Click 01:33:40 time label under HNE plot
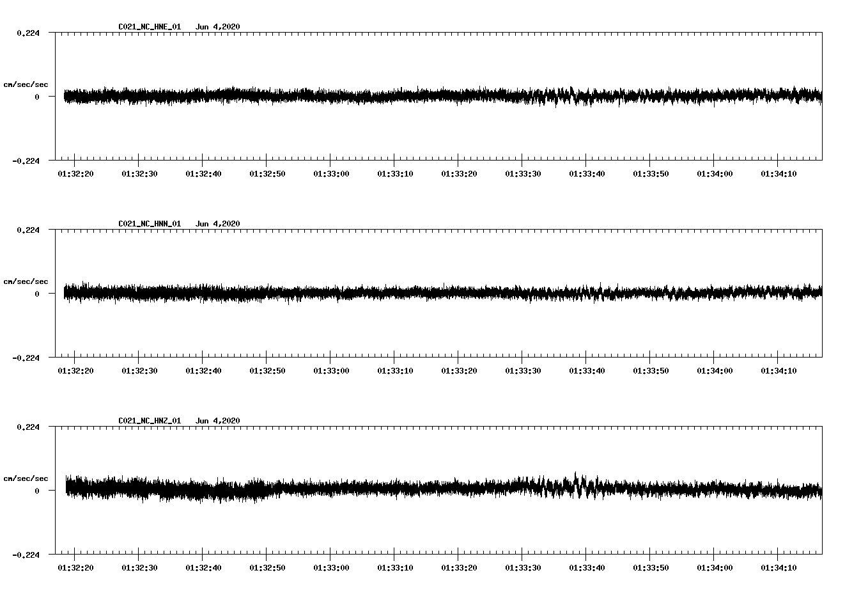This screenshot has height=591, width=868. pos(587,174)
